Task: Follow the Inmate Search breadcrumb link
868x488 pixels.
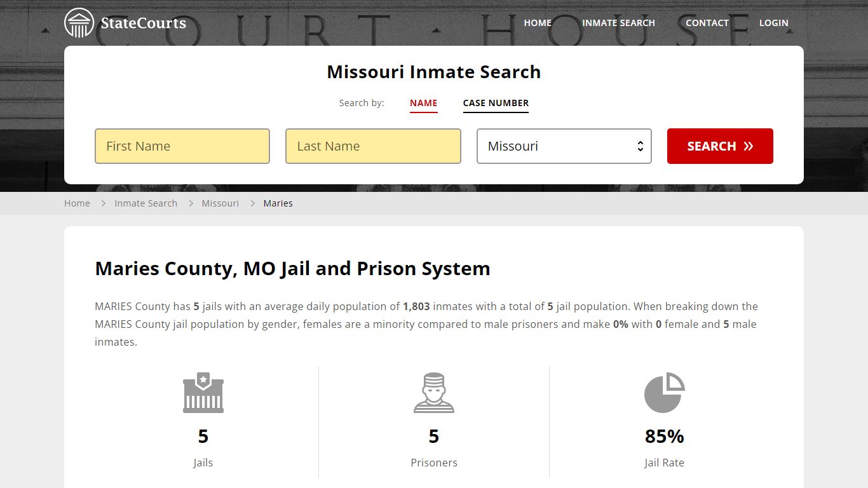Action: pos(146,203)
